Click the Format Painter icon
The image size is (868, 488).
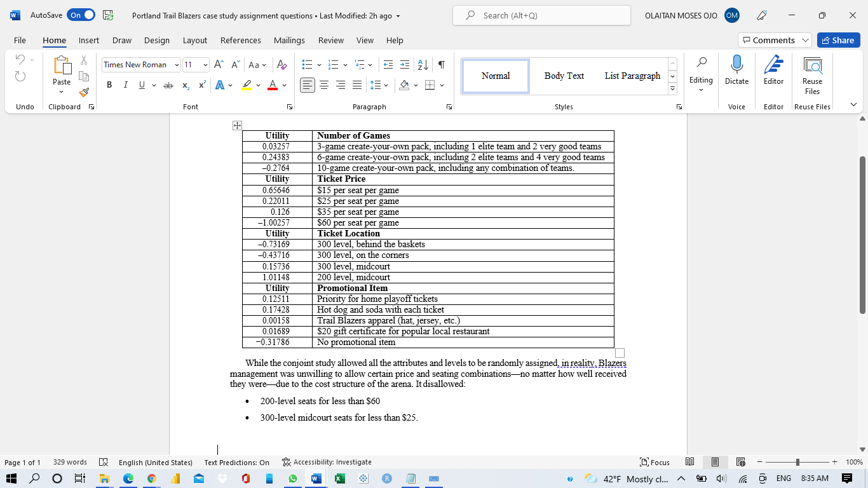(84, 92)
